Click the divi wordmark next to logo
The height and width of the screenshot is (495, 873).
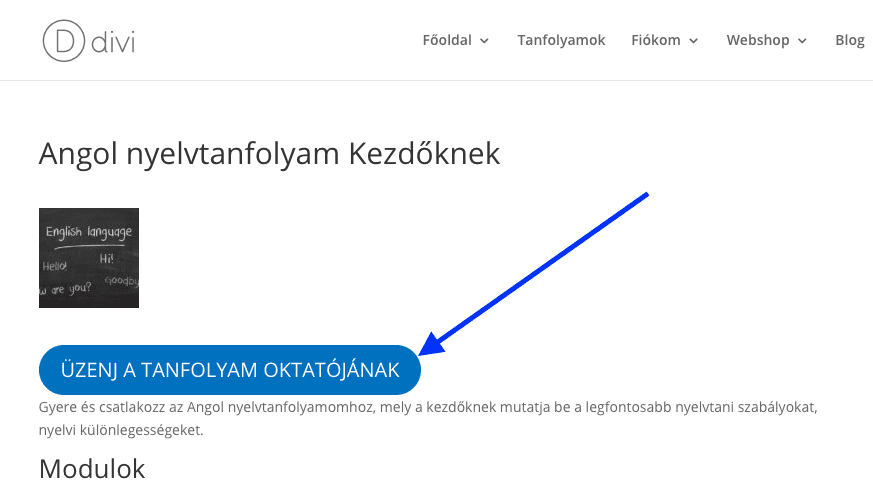coord(112,42)
